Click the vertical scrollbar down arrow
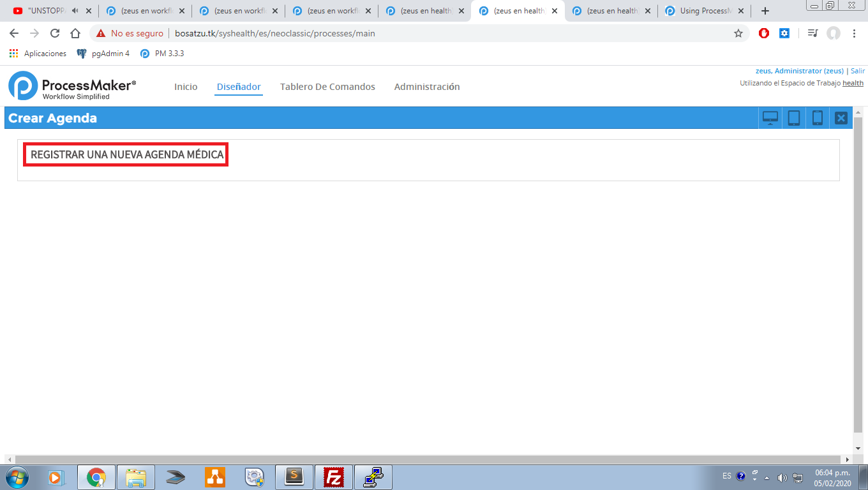868x490 pixels. pos(858,449)
